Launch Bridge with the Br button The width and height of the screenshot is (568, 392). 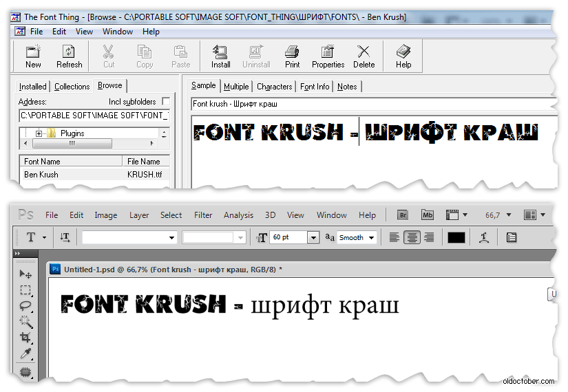pos(403,215)
